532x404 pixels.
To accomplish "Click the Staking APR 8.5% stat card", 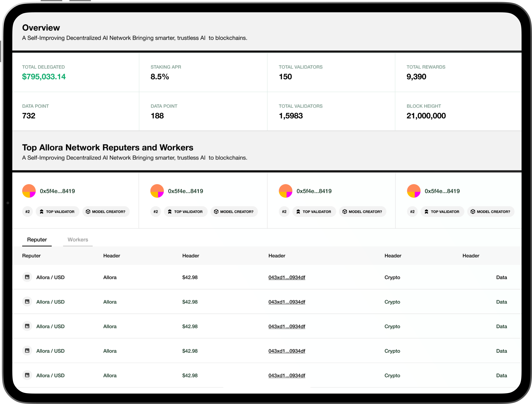I will click(160, 77).
